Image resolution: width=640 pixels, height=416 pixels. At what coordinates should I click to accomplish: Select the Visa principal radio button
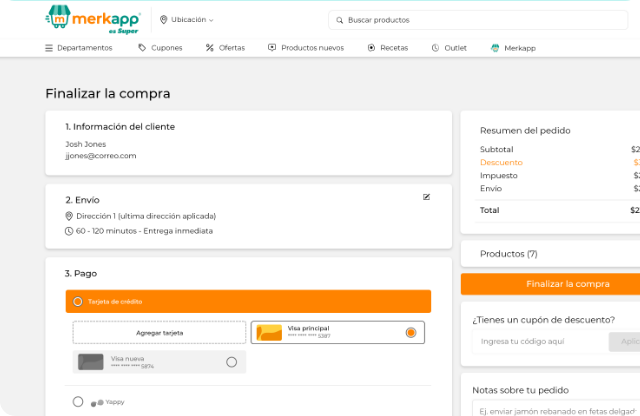click(411, 333)
